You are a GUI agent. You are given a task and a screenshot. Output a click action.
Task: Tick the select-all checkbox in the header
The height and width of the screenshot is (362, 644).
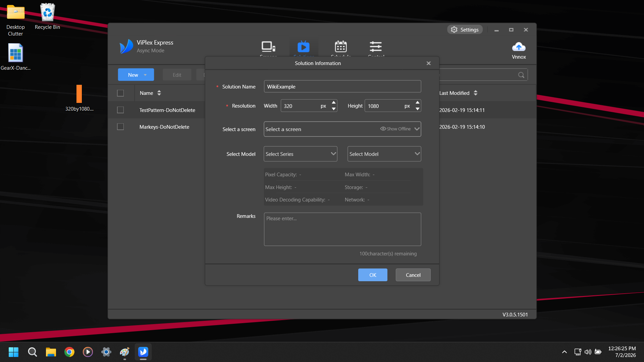(x=120, y=93)
